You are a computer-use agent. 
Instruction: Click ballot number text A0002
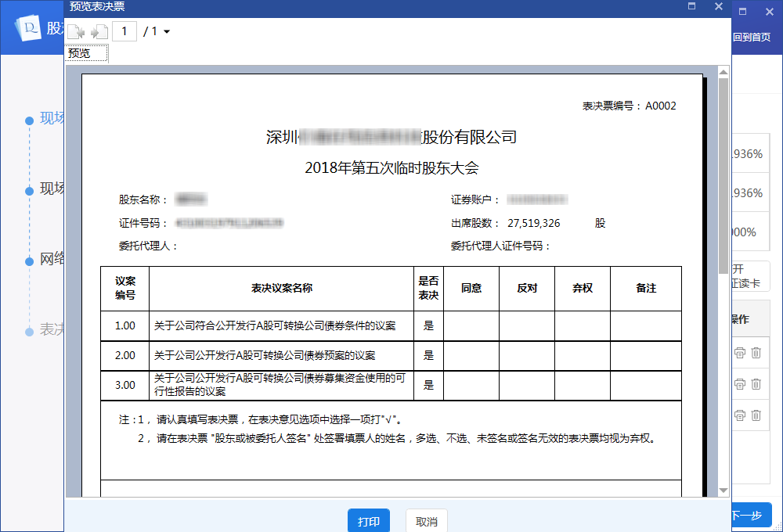660,106
